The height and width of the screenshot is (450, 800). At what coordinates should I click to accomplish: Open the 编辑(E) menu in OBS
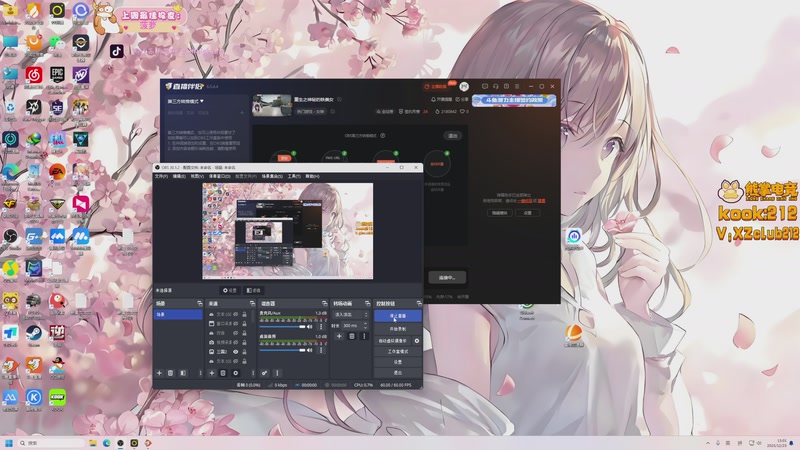179,177
